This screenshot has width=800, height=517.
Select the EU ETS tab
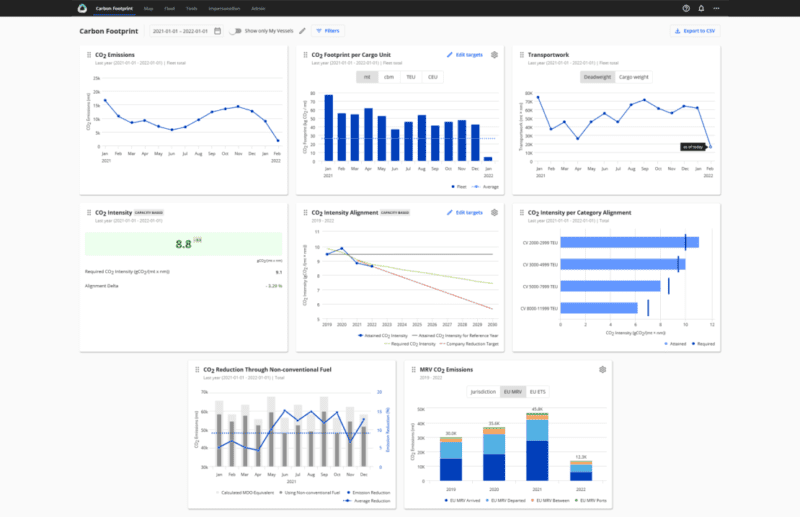tap(537, 391)
